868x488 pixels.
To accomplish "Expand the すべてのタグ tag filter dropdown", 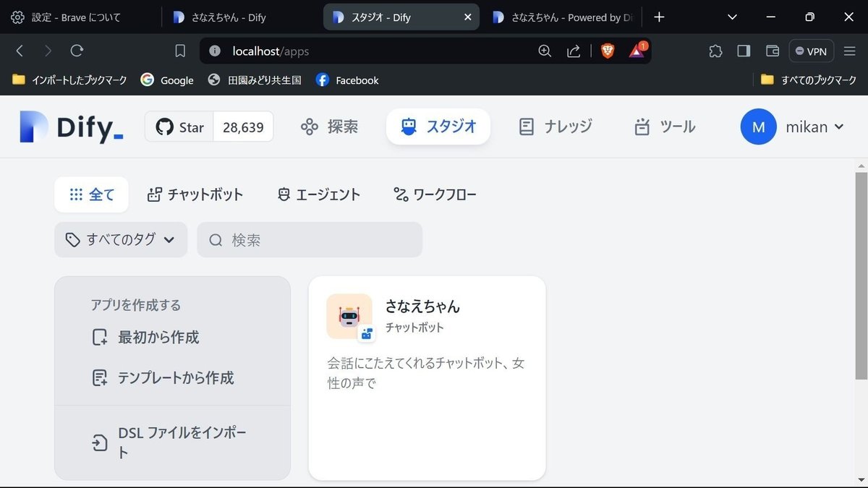I will click(120, 239).
